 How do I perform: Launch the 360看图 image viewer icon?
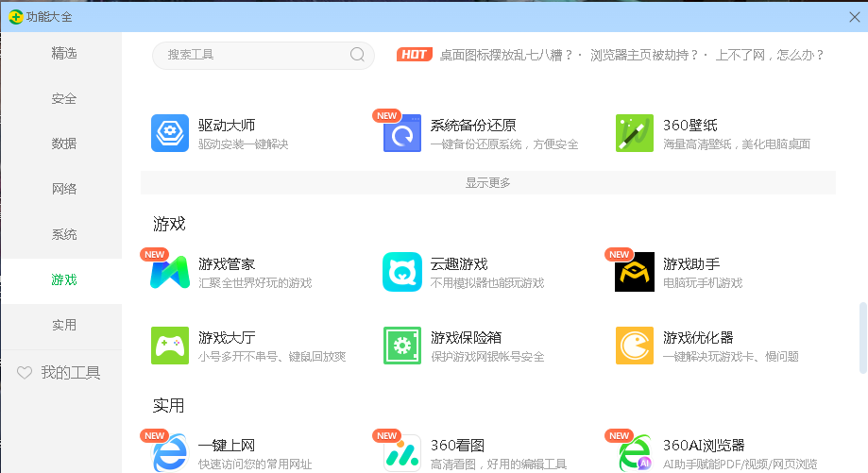[x=402, y=453]
